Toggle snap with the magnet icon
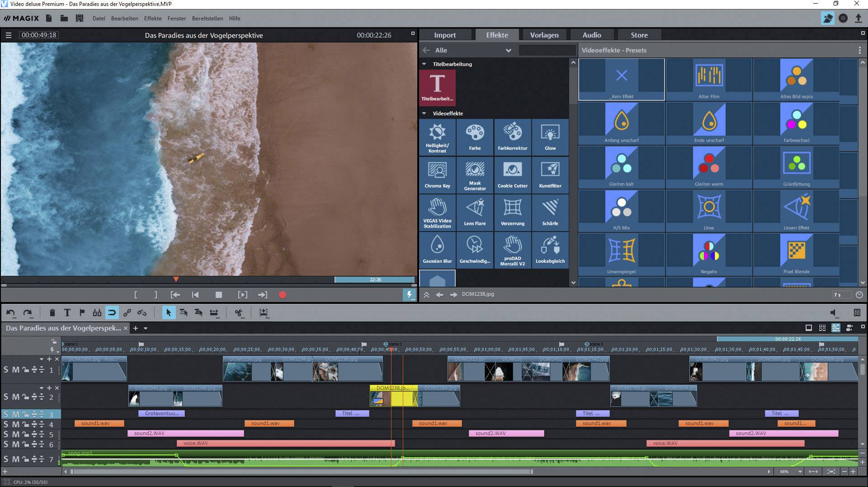 click(112, 312)
